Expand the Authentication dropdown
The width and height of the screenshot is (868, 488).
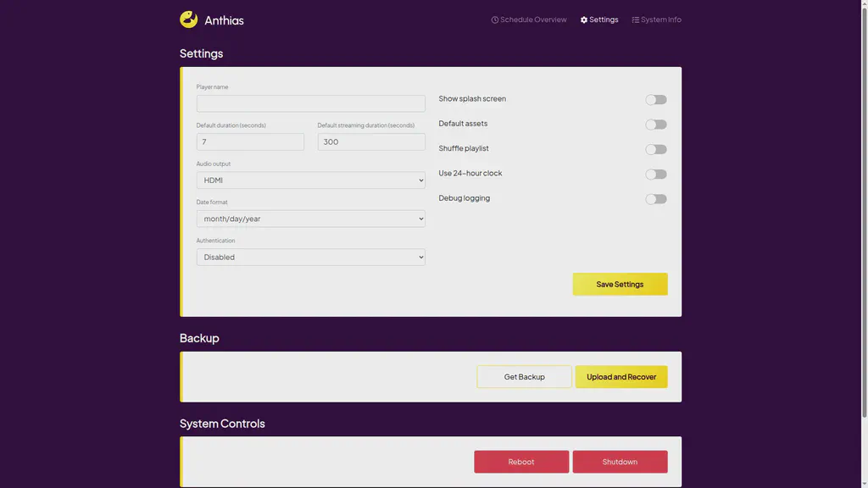tap(310, 257)
